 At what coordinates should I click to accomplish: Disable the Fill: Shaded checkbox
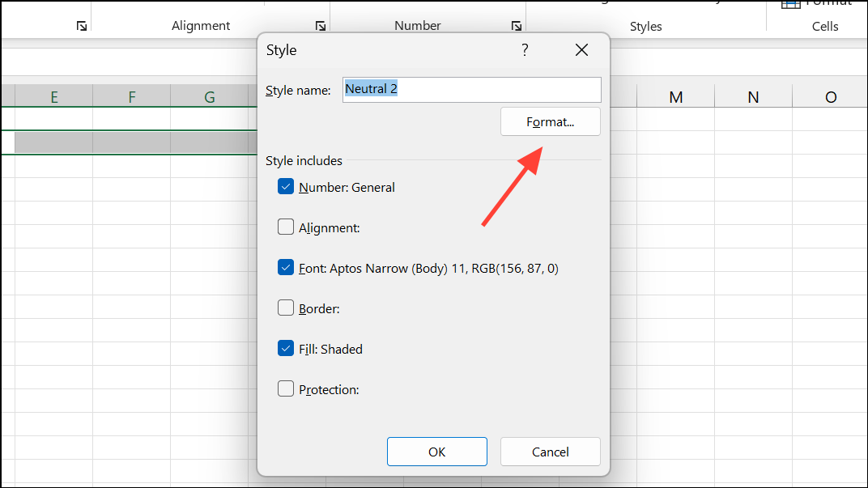coord(286,348)
